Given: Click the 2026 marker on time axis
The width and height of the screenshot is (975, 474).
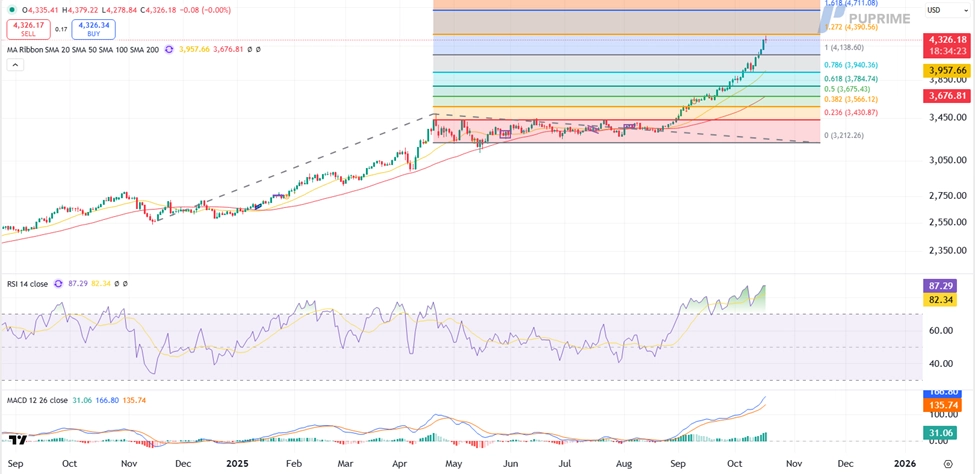Looking at the screenshot, I should [x=904, y=464].
